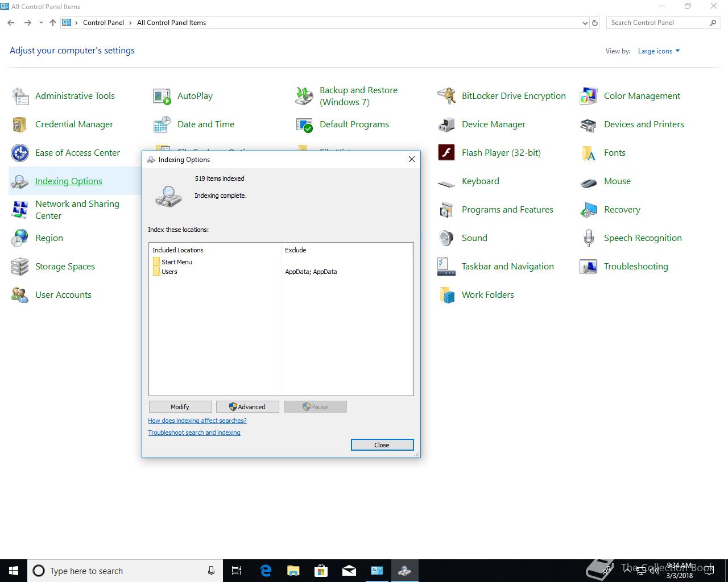Open 'How does indexing affect searches?' link
Viewport: 728px width, 582px height.
pyautogui.click(x=197, y=421)
